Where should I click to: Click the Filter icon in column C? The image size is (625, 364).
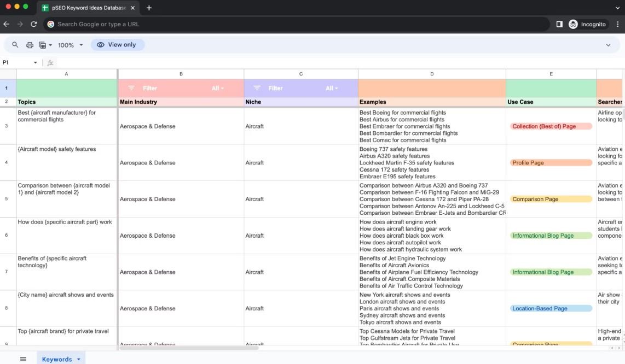coord(257,88)
